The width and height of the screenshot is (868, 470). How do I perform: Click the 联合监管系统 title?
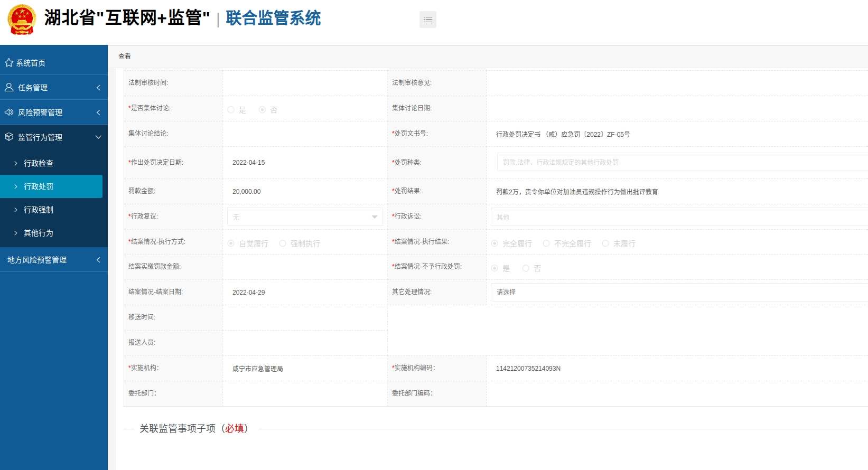pos(273,18)
